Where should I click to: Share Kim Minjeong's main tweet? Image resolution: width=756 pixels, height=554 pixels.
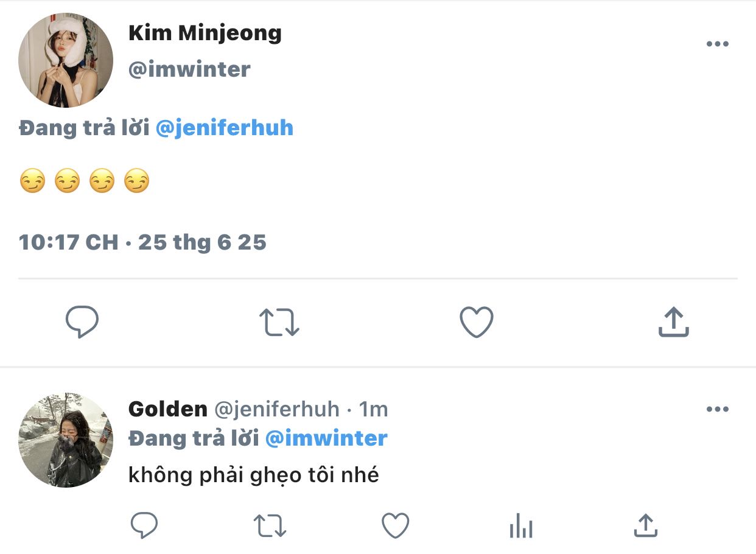click(673, 322)
